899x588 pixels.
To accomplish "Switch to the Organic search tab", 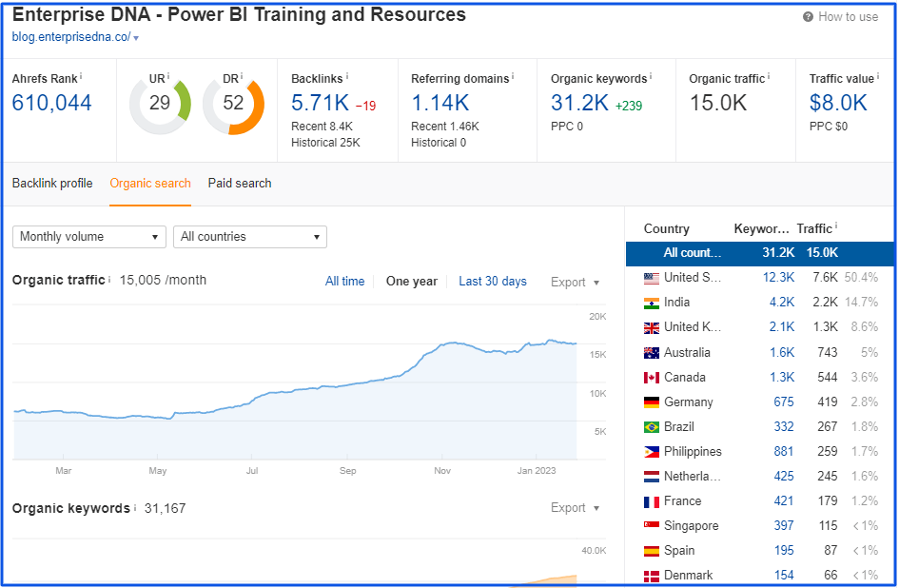I will coord(150,183).
